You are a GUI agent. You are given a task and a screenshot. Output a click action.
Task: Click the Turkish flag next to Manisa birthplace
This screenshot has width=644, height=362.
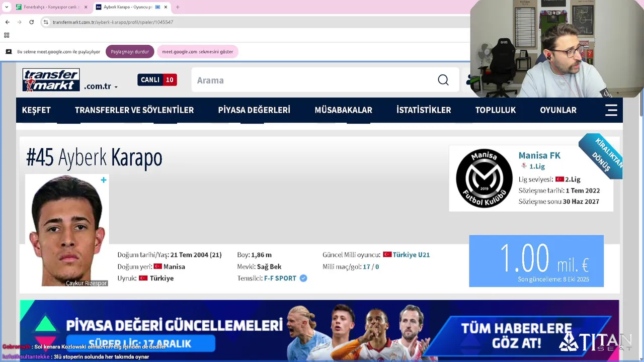point(158,266)
